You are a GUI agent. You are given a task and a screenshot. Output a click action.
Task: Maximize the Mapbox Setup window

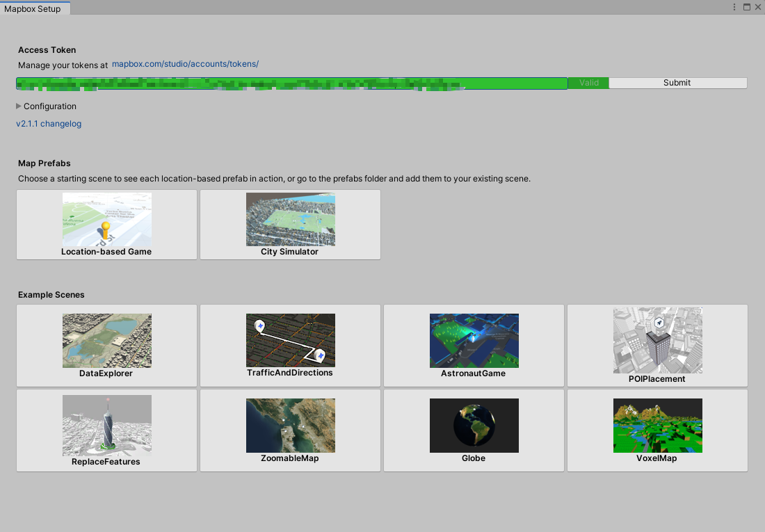[x=746, y=7]
